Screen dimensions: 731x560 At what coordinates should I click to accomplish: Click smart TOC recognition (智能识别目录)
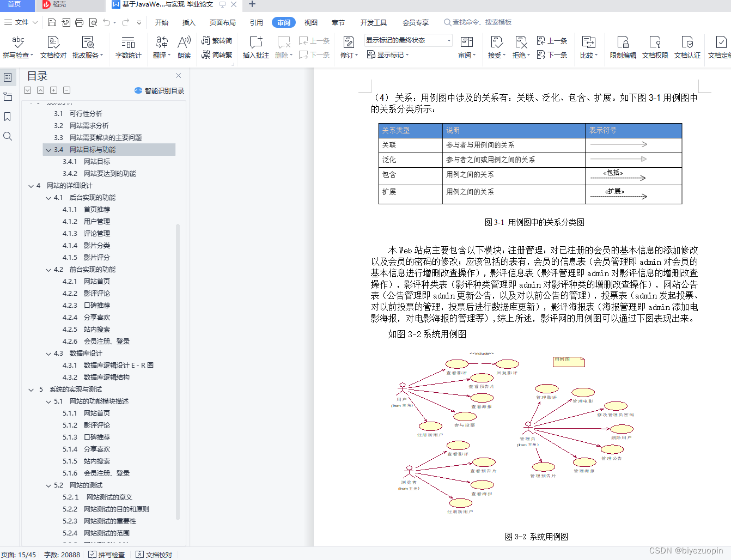159,90
